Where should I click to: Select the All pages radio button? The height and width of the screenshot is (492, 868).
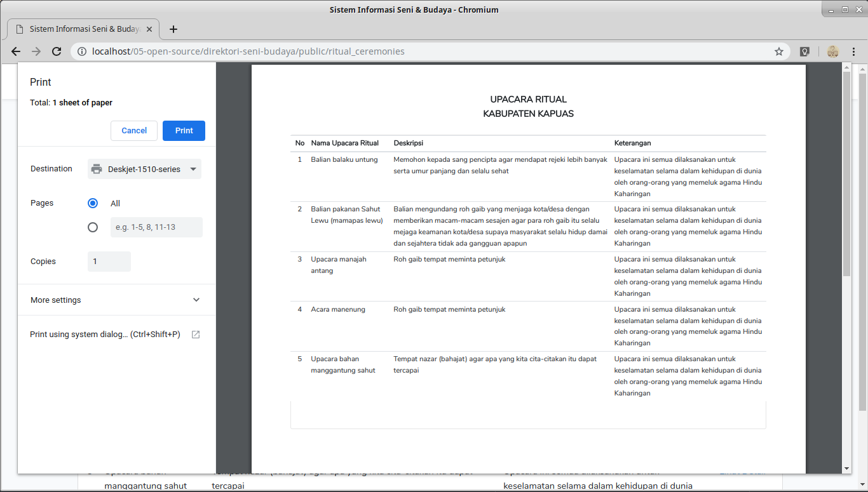click(93, 203)
